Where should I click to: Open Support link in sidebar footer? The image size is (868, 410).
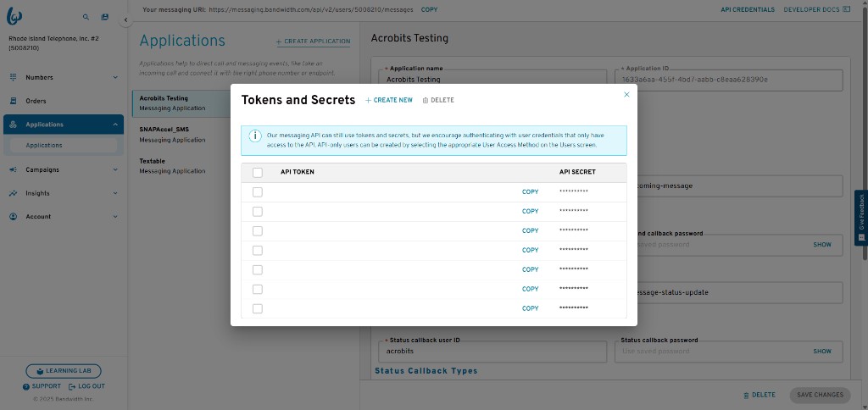42,386
